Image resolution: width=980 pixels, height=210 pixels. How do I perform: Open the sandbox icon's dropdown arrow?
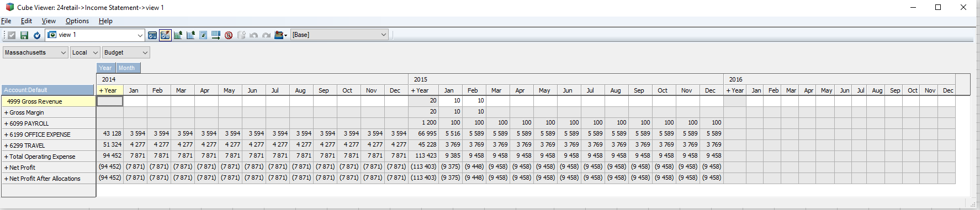tap(285, 35)
